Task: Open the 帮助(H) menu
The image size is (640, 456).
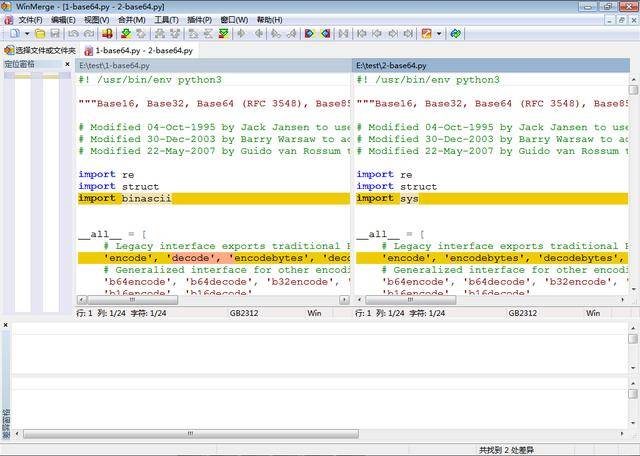Action: pos(270,20)
